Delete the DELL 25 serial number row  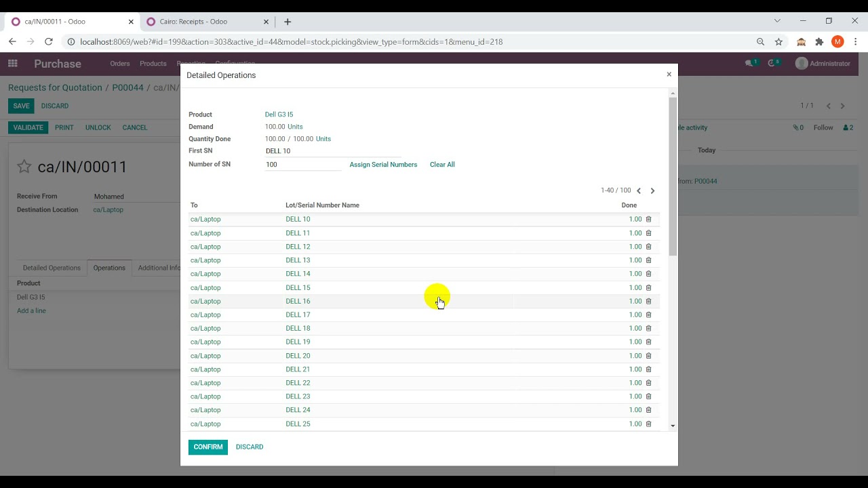648,424
